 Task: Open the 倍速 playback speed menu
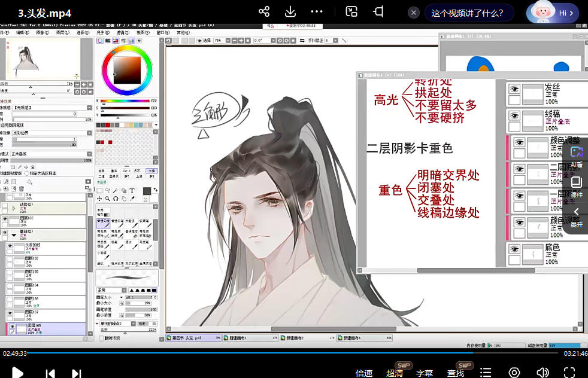[x=364, y=373]
